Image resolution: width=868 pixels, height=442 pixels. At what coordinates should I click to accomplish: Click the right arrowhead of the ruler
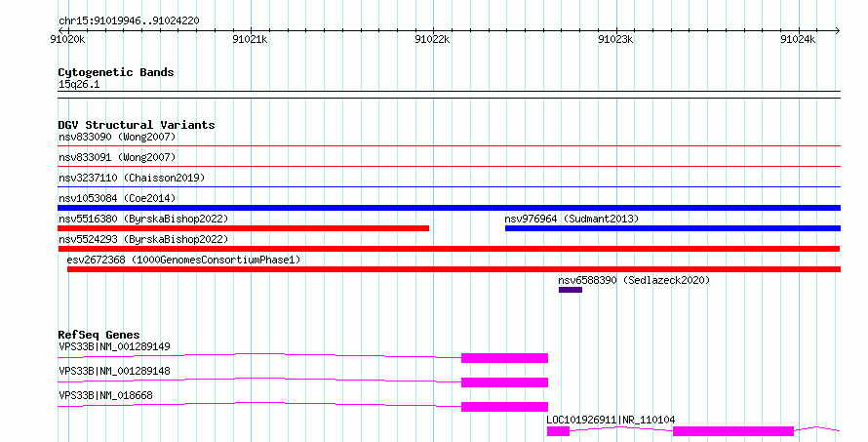pos(837,31)
